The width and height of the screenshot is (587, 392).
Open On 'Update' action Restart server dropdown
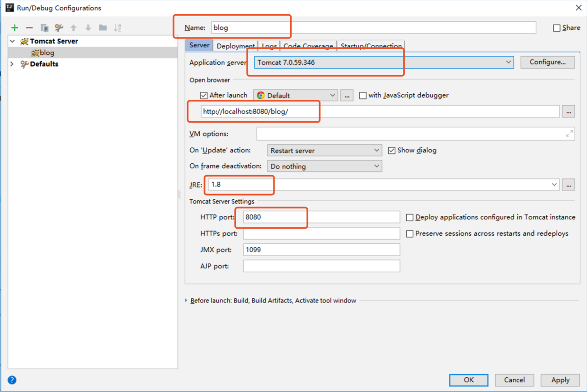click(325, 150)
